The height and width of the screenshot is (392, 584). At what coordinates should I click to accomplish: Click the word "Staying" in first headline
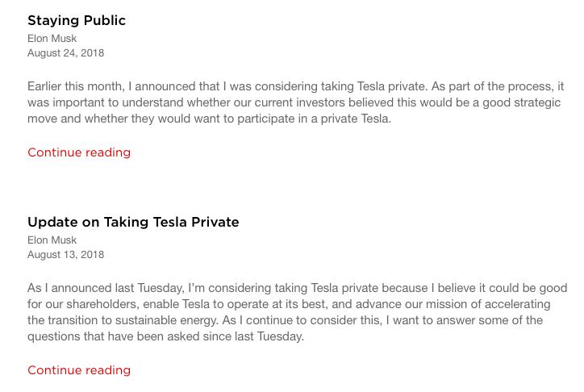click(x=53, y=21)
